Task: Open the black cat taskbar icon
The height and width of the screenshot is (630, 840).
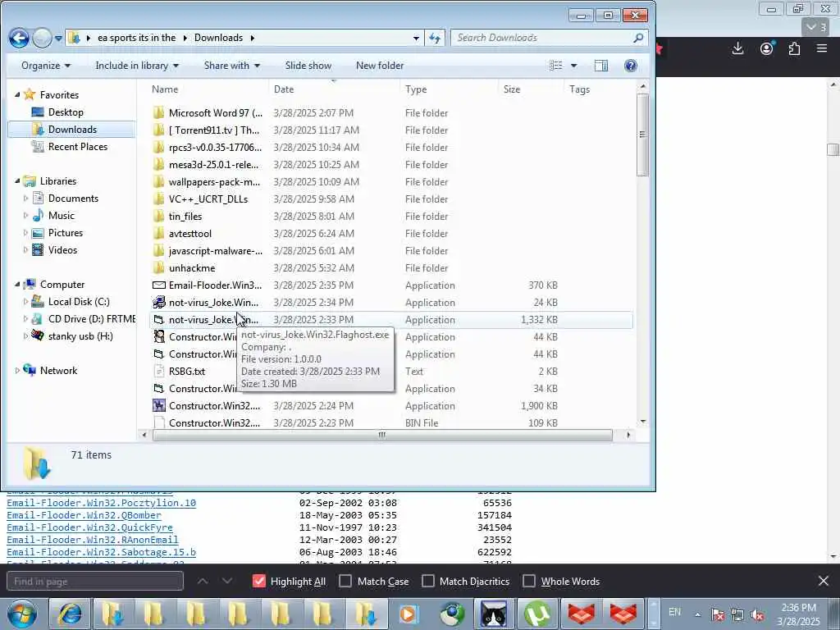Action: click(x=493, y=614)
